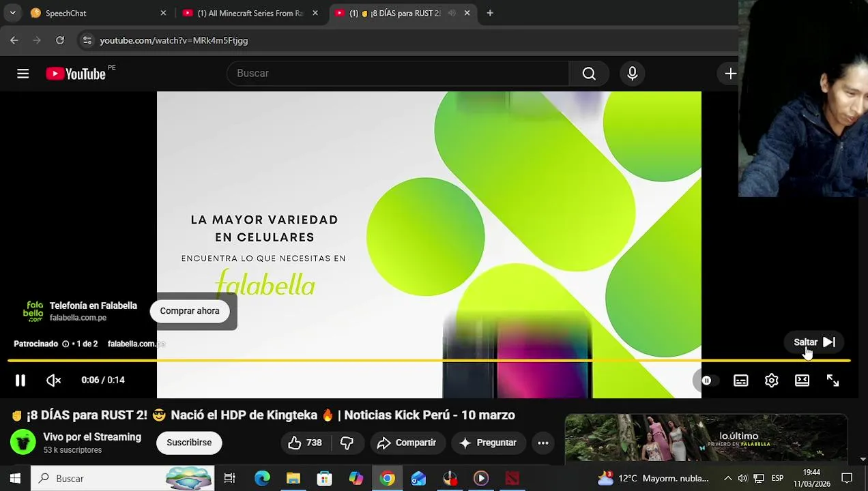Open more actions three-dot menu
The width and height of the screenshot is (868, 491).
point(543,443)
